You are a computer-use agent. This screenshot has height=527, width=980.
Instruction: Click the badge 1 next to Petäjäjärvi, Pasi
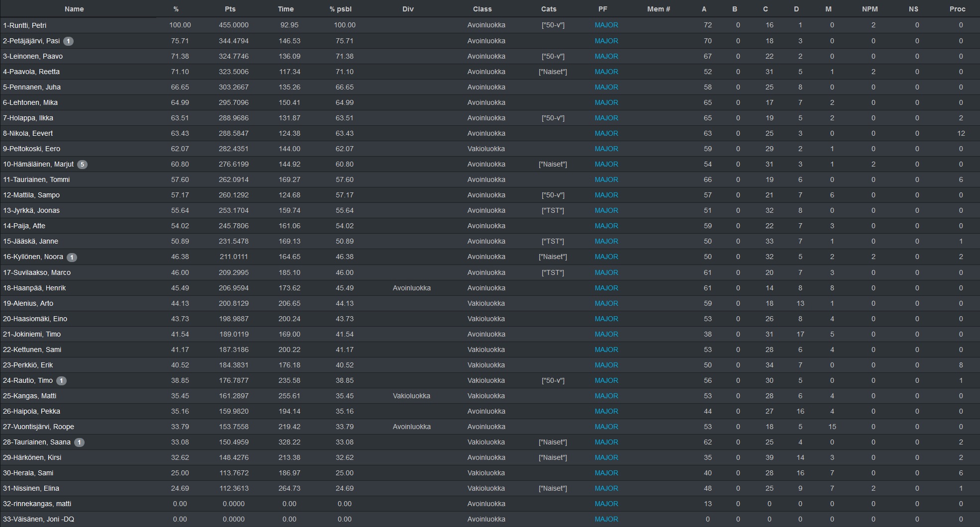(x=69, y=41)
